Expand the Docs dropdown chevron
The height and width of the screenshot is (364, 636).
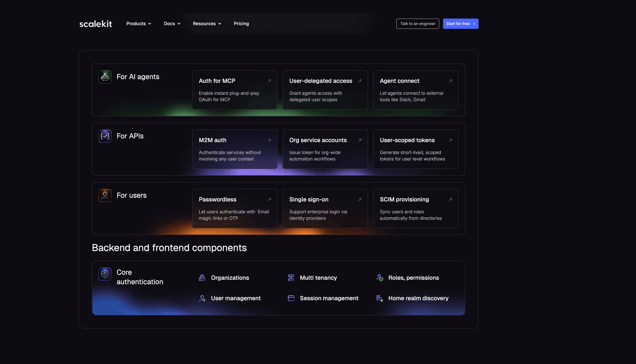tap(179, 24)
